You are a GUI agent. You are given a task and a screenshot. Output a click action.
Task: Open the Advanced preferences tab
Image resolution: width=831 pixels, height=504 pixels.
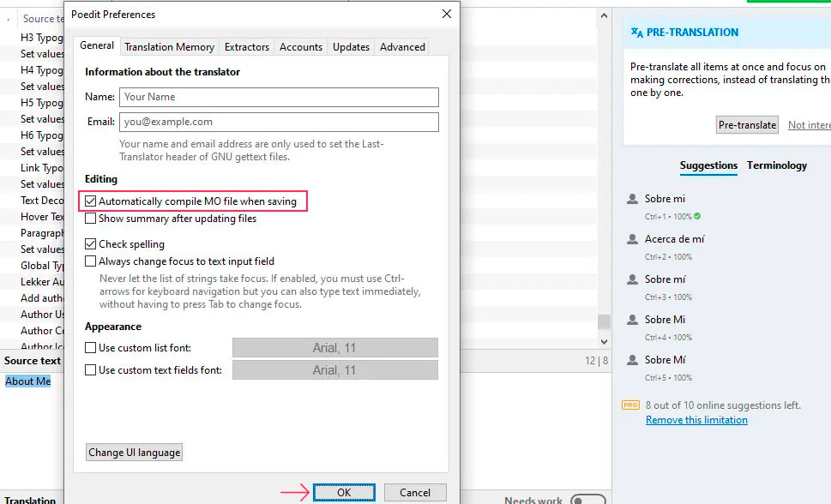click(402, 47)
